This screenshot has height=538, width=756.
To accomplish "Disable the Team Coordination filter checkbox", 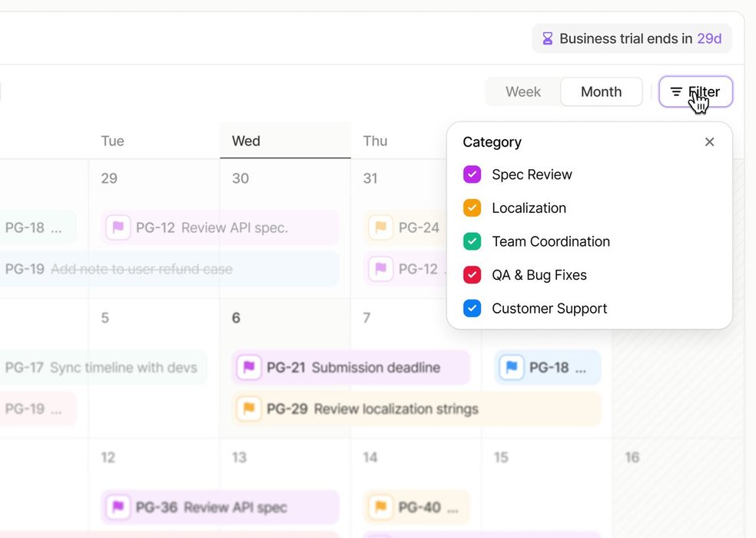I will (x=472, y=241).
